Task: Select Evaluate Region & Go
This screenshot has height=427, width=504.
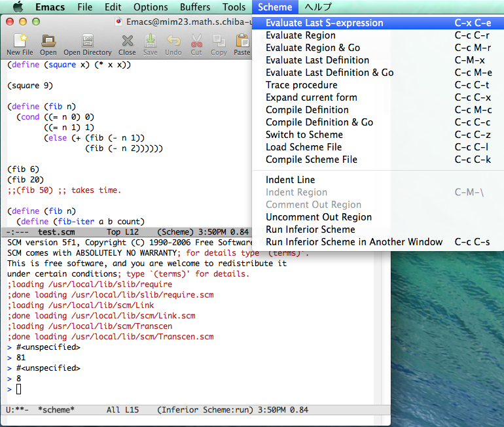Action: point(378,48)
